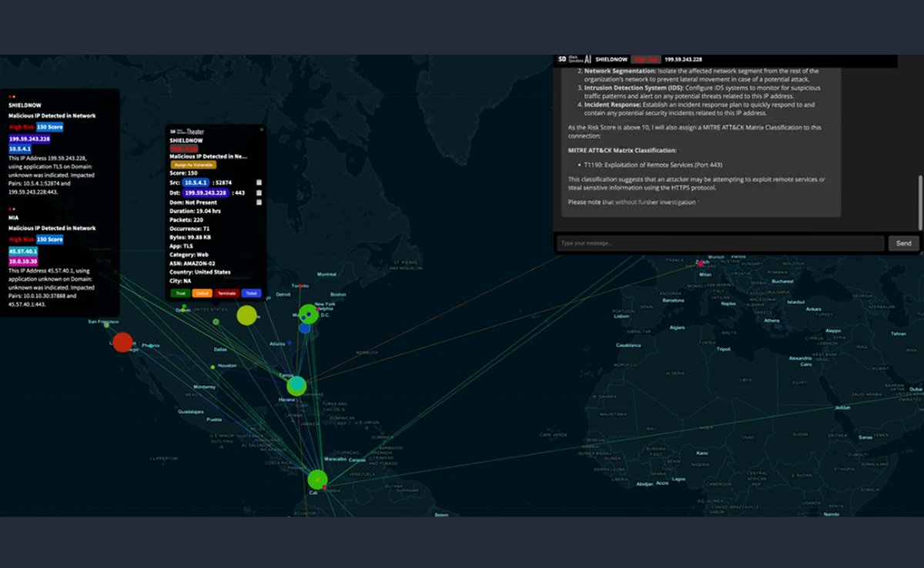Image resolution: width=924 pixels, height=568 pixels.
Task: Click 'Packets: 220' in Theater popup
Action: (x=187, y=219)
